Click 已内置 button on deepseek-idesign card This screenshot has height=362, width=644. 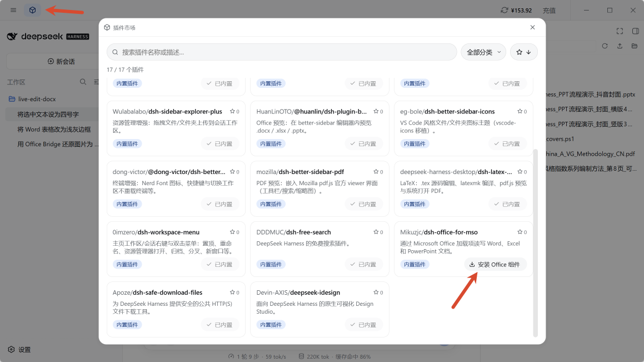(363, 325)
